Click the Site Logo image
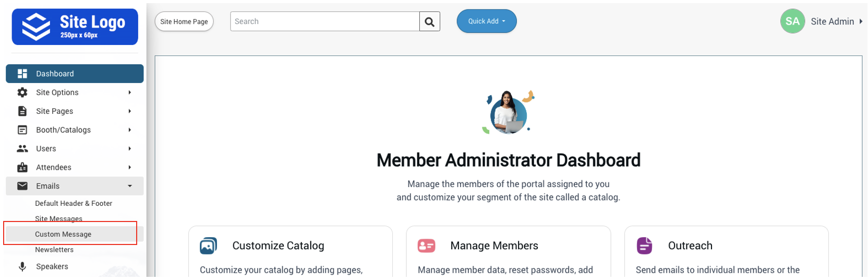 click(x=75, y=27)
